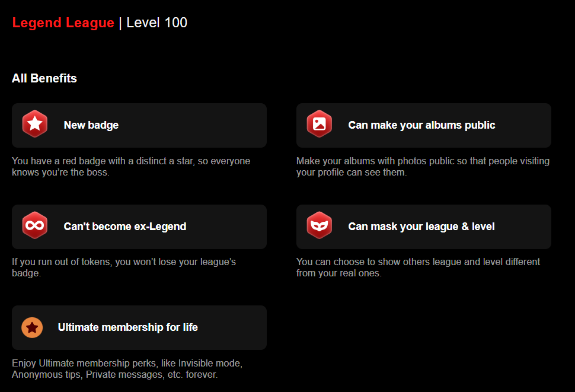
Task: Click the red badge description text
Action: click(131, 167)
